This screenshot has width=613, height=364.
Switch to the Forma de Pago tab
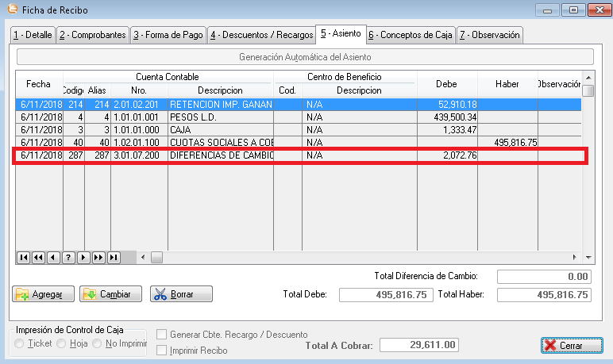pyautogui.click(x=168, y=35)
